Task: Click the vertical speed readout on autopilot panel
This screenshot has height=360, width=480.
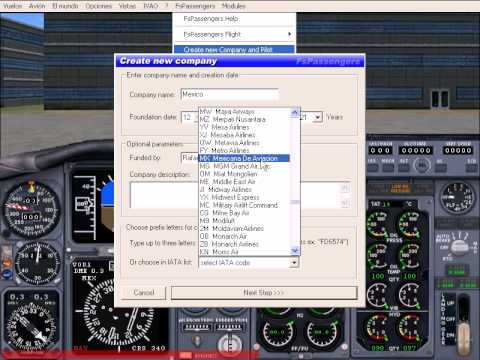Action: pyautogui.click(x=458, y=150)
